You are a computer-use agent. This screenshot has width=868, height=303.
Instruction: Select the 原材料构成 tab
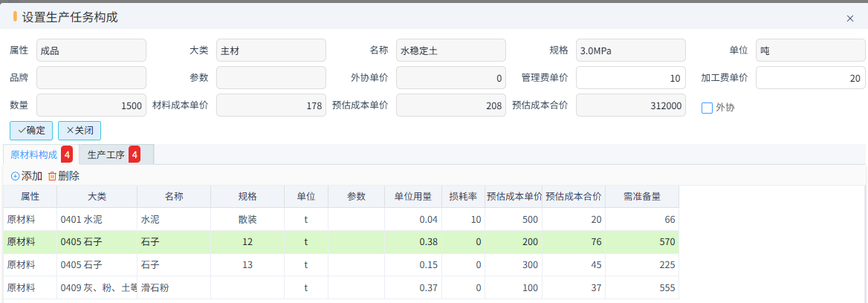coord(33,154)
